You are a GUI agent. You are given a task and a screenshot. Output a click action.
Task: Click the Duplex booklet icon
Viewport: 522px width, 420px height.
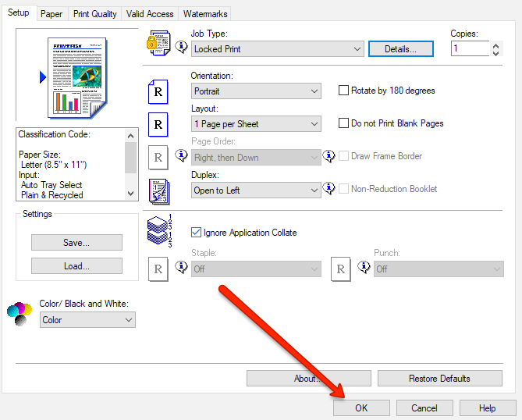click(x=158, y=190)
